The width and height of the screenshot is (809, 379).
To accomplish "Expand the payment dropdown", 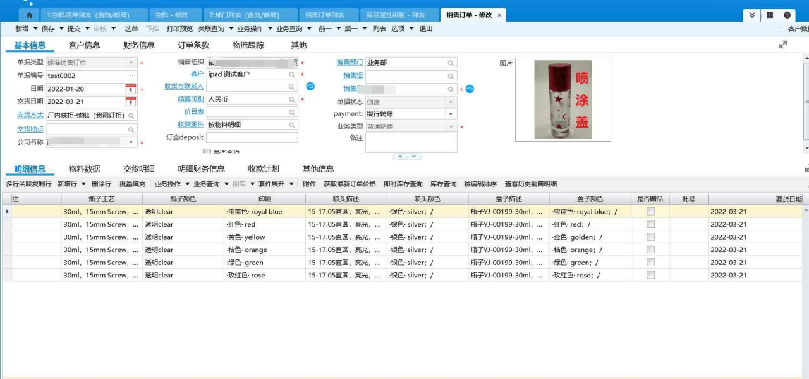I will 451,113.
